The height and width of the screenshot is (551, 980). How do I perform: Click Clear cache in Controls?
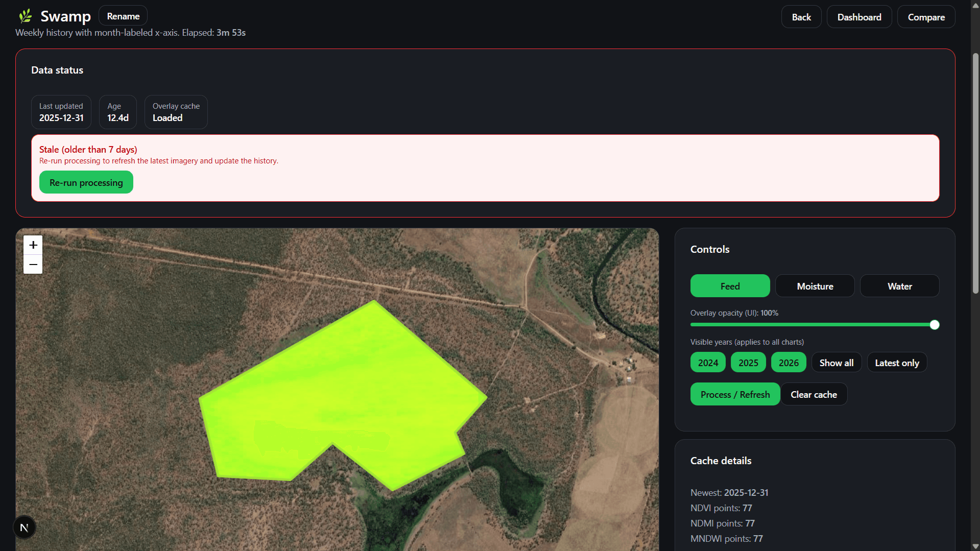(814, 394)
